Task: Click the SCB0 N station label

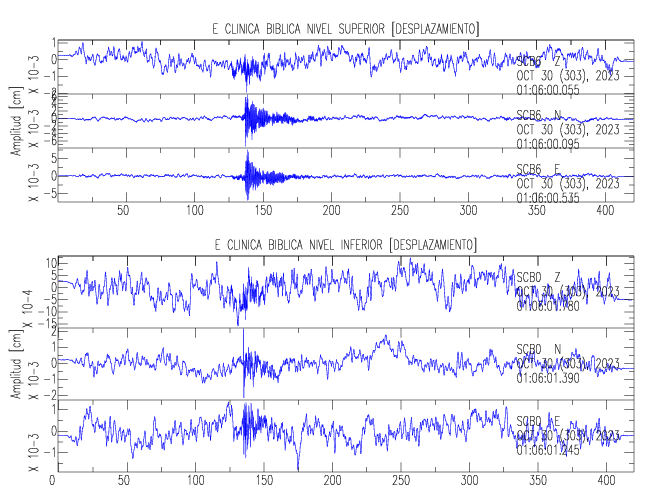Action: 538,349
